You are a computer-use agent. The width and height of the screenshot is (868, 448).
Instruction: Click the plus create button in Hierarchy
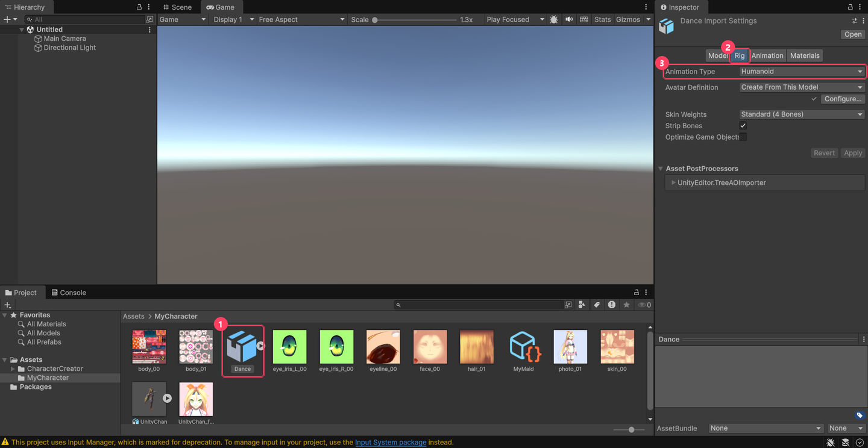click(x=7, y=19)
